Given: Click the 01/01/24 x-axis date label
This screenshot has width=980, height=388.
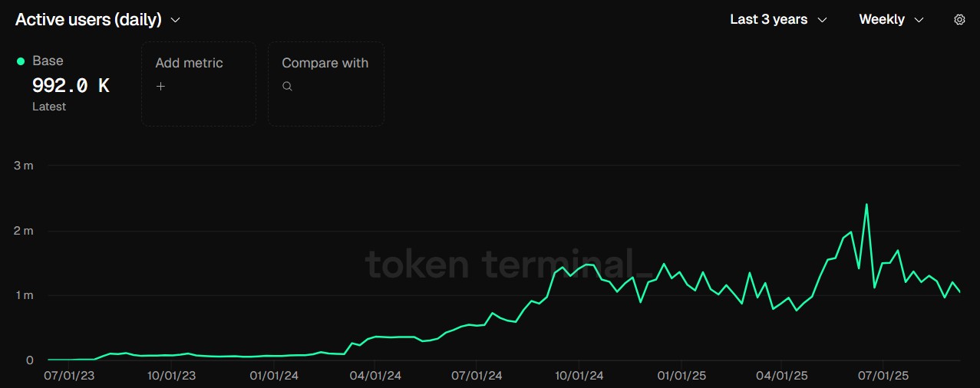Looking at the screenshot, I should pyautogui.click(x=275, y=376).
